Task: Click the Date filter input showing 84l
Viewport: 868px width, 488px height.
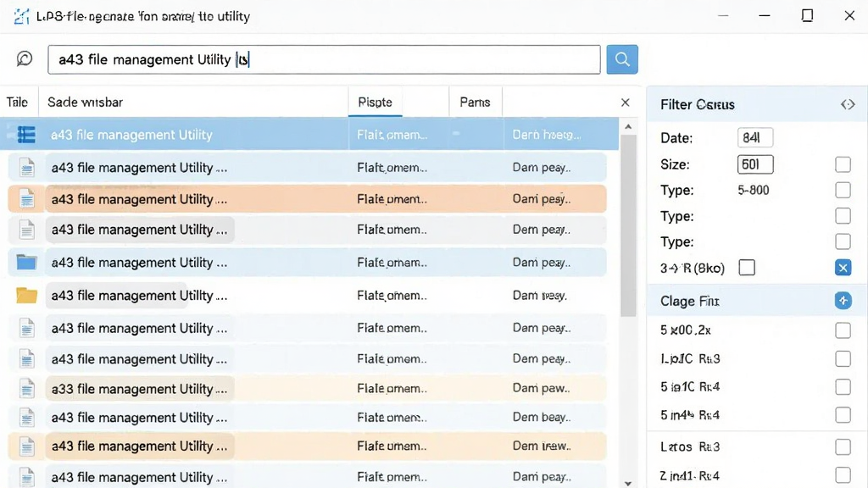Action: click(x=755, y=138)
